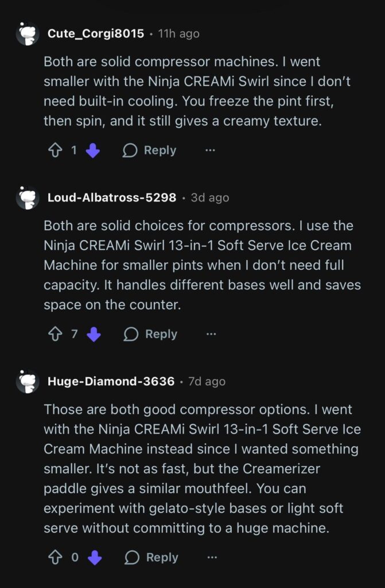Viewport: 385px width, 588px height.
Task: Open Huge-Diamond-3636's avatar
Action: 28,382
